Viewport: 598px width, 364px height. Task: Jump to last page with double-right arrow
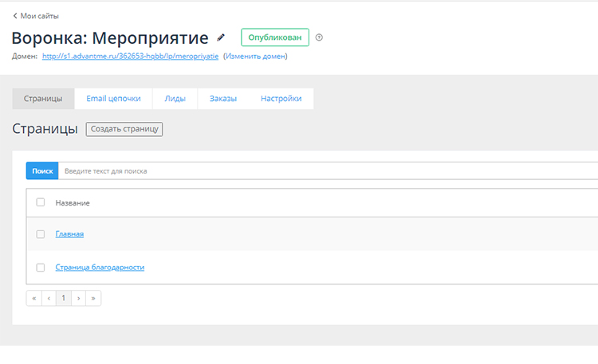coord(93,298)
